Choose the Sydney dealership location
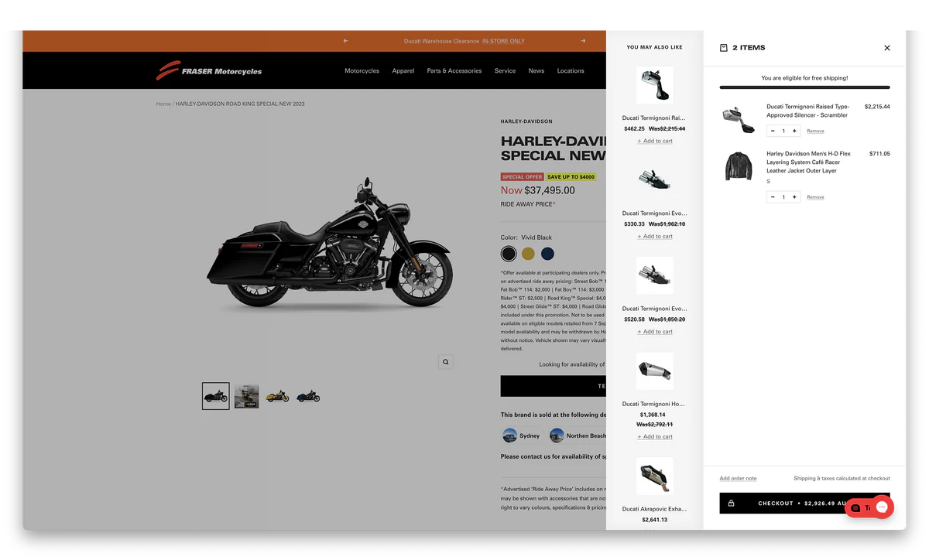Screen dimensions: 929x560 [x=522, y=435]
